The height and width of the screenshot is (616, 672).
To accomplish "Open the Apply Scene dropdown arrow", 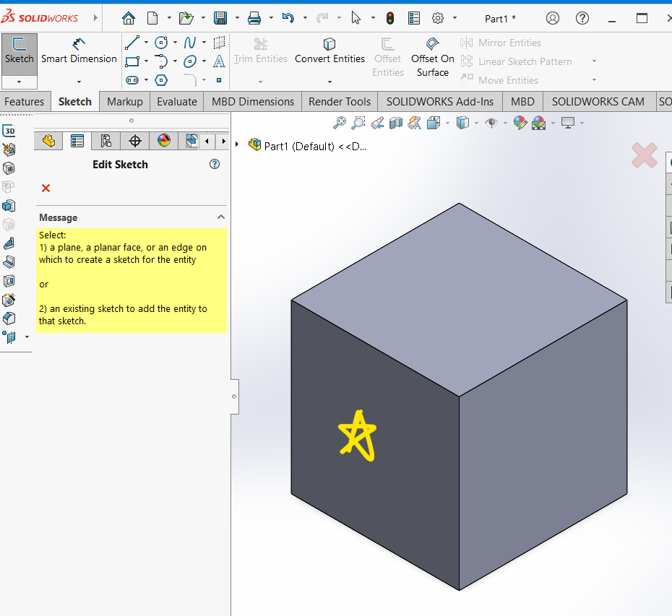I will (553, 123).
